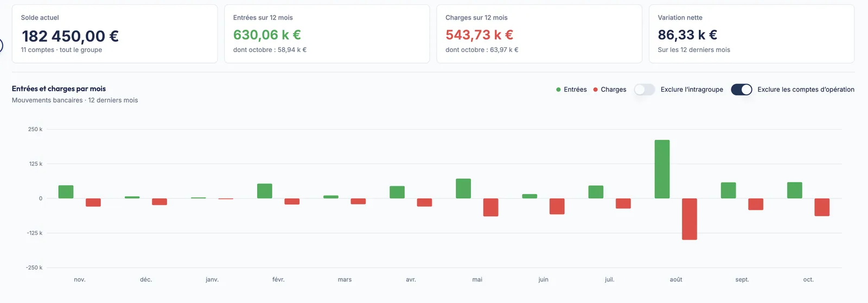The width and height of the screenshot is (868, 303).
Task: Click the 'Entrées et charges par mois' title
Action: point(59,89)
